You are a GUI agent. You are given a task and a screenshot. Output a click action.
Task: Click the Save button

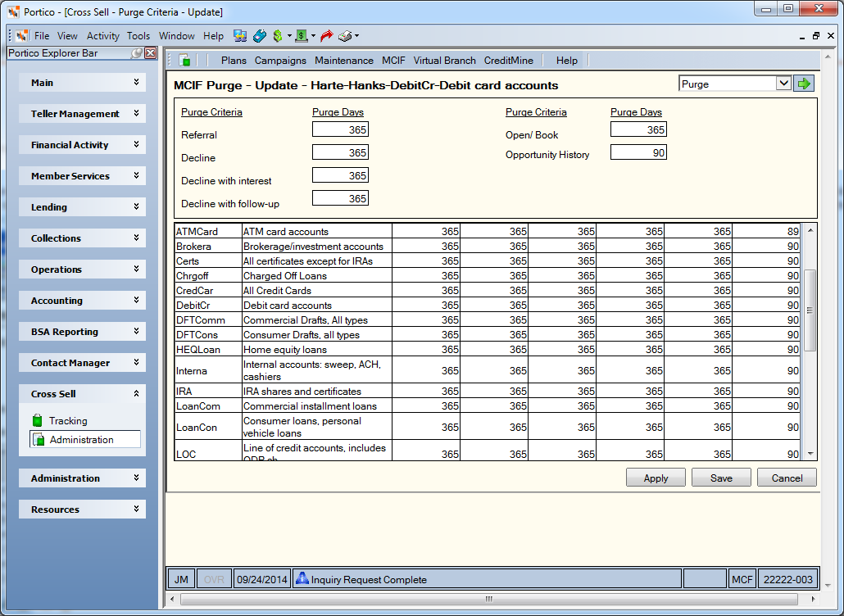click(x=721, y=478)
